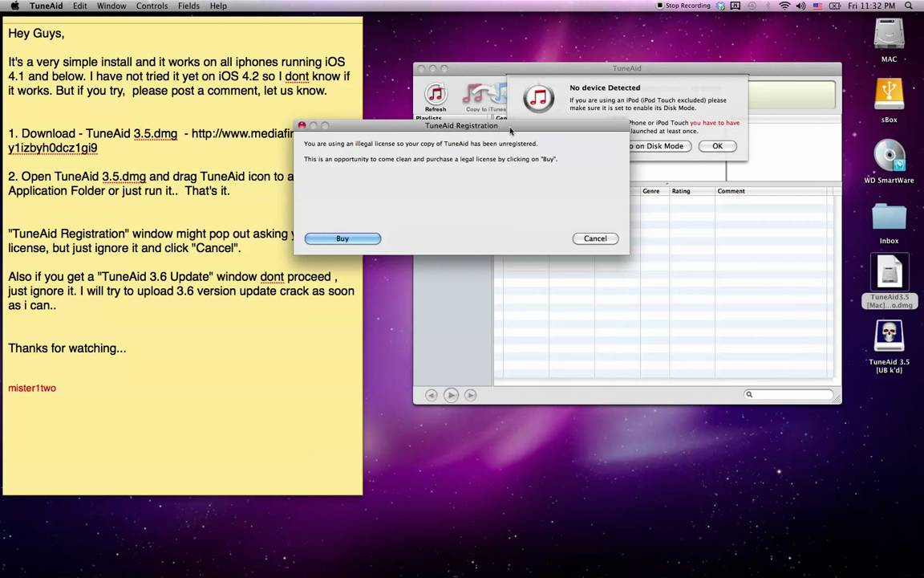The width and height of the screenshot is (924, 578).
Task: Click the Genre column header
Action: click(654, 191)
